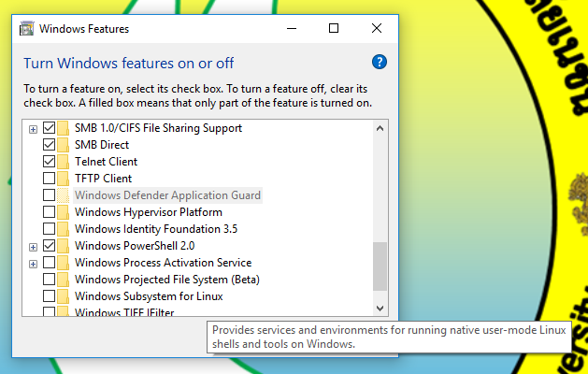Click the folder icon beside Windows PowerShell 2.0
The height and width of the screenshot is (374, 588).
(x=64, y=246)
